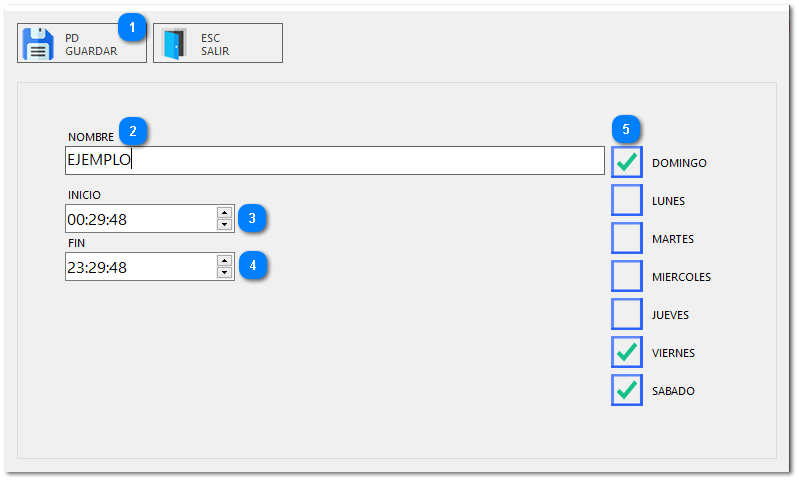Image resolution: width=799 pixels, height=481 pixels.
Task: Check the MIERCOLES checkbox
Action: tap(627, 276)
